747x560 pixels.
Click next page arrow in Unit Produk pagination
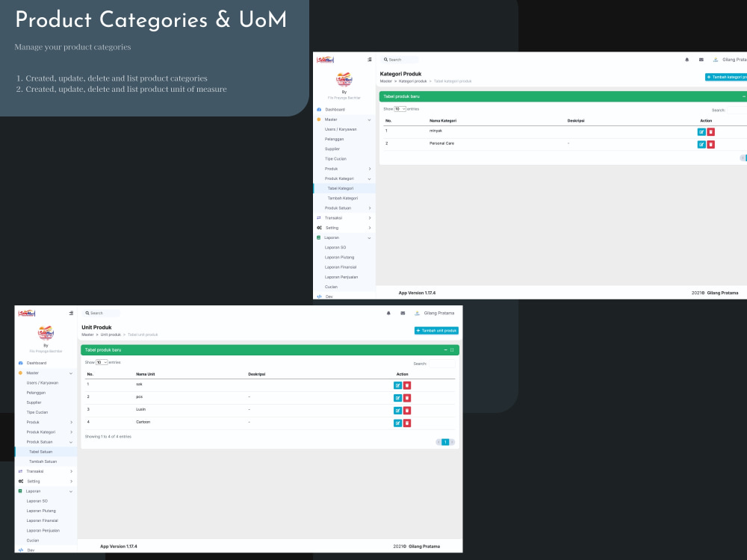pyautogui.click(x=452, y=442)
